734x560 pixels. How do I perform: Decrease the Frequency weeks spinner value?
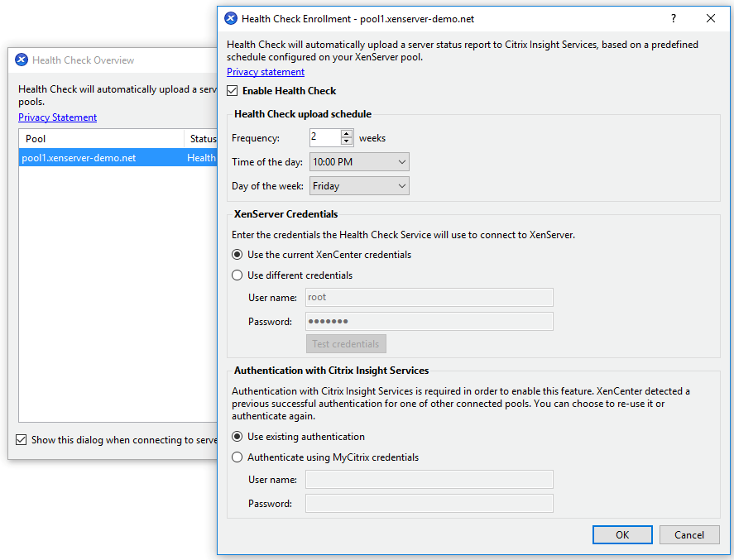click(x=347, y=141)
